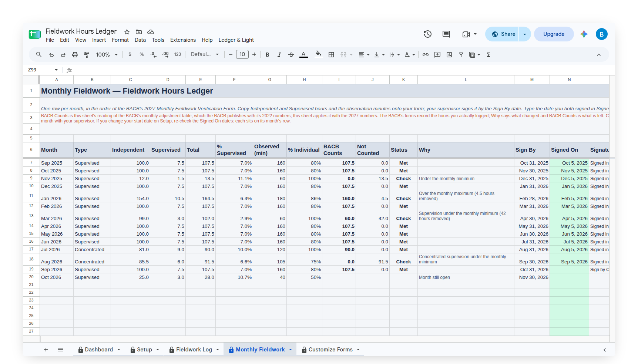This screenshot has width=638, height=364.
Task: Click the font size input field
Action: (242, 55)
